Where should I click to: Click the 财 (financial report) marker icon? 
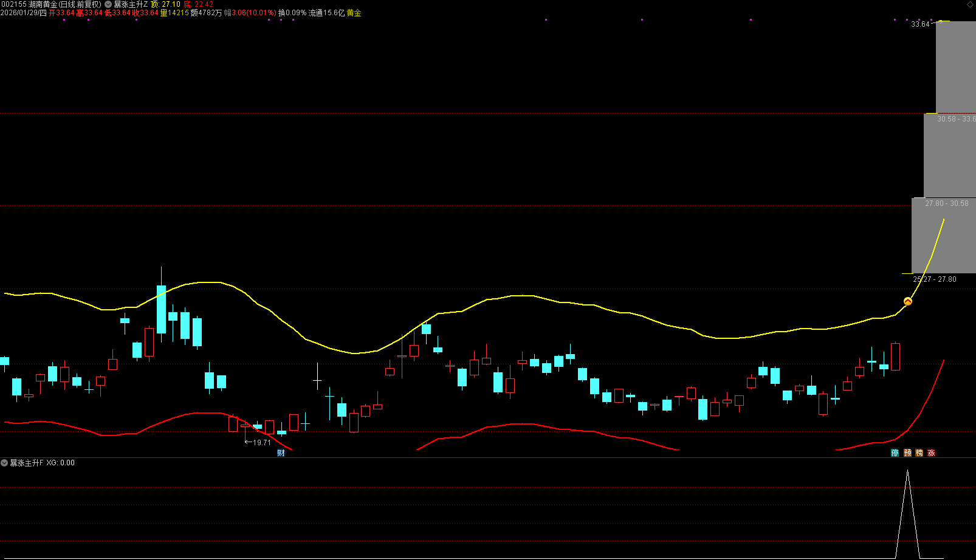pos(281,453)
